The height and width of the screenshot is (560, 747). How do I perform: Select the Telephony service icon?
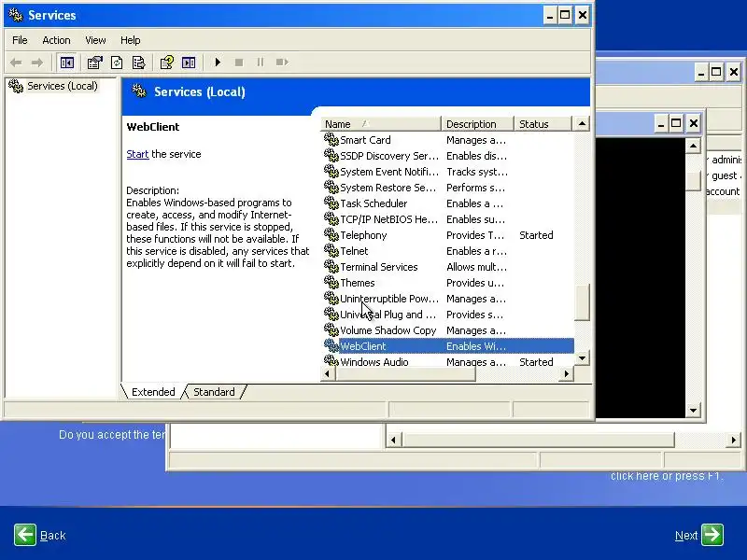click(331, 235)
